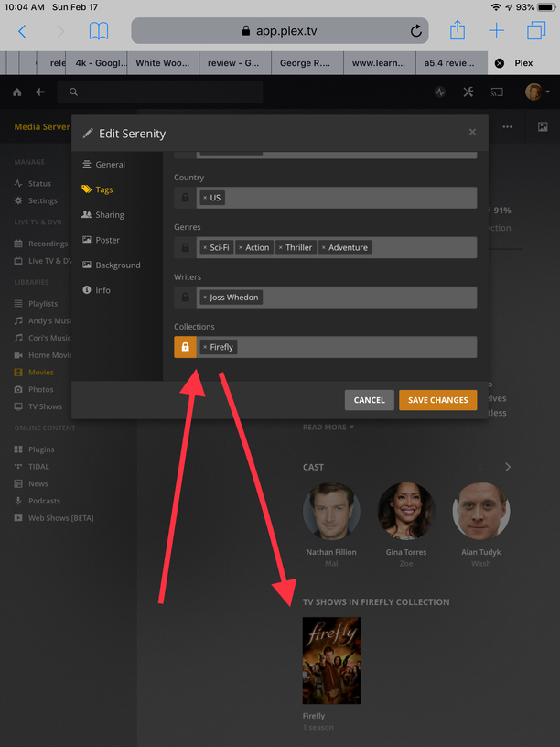Remove the Sci-Fi genre tag
Screen dimensions: 560x747
click(x=205, y=247)
